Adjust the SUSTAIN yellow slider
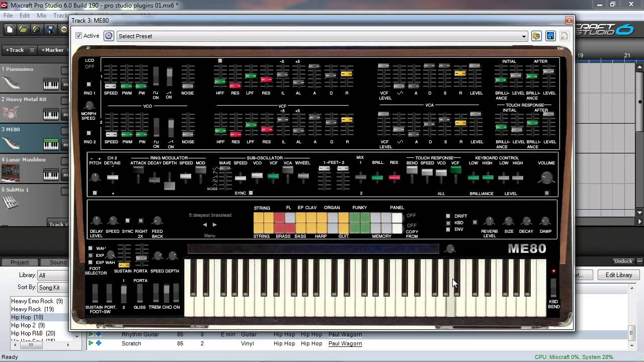Viewport: 644px width, 362px height. [x=124, y=264]
